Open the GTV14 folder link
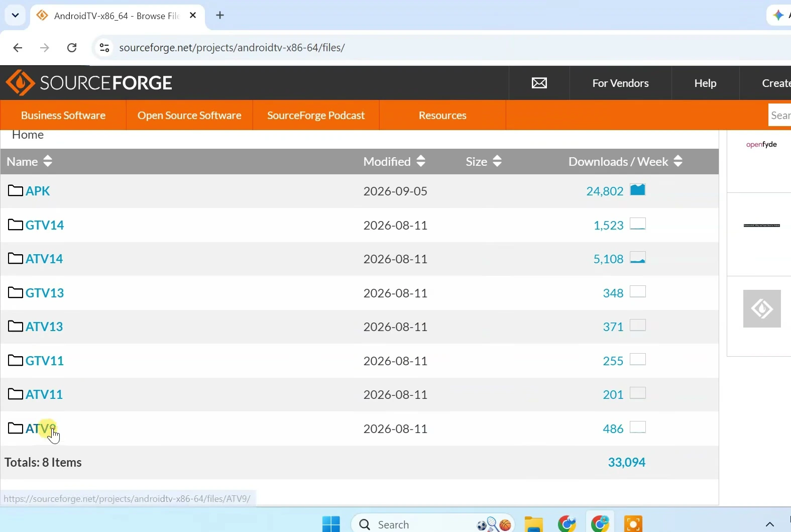The height and width of the screenshot is (532, 791). [x=45, y=225]
